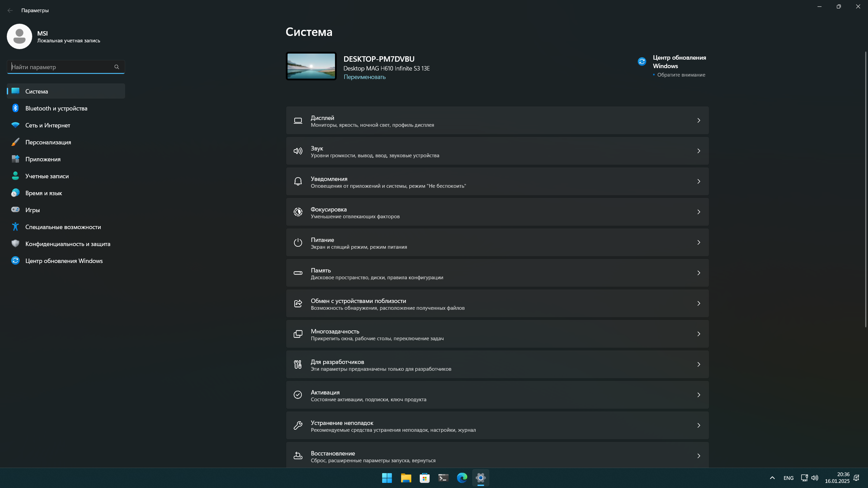The image size is (868, 488).
Task: Open chevron on the Восстановление row
Action: pyautogui.click(x=699, y=456)
